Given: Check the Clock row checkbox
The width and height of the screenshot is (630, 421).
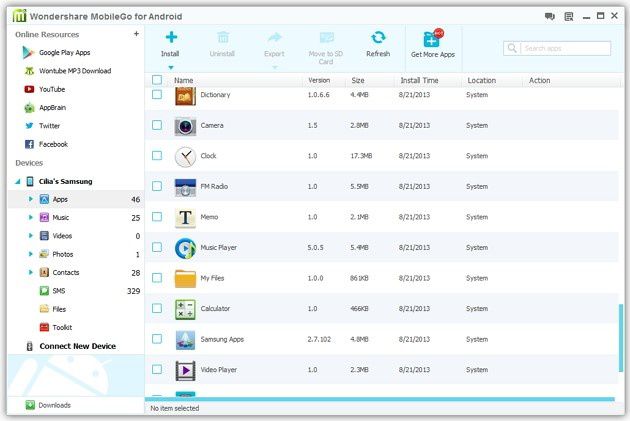Looking at the screenshot, I should pyautogui.click(x=157, y=155).
